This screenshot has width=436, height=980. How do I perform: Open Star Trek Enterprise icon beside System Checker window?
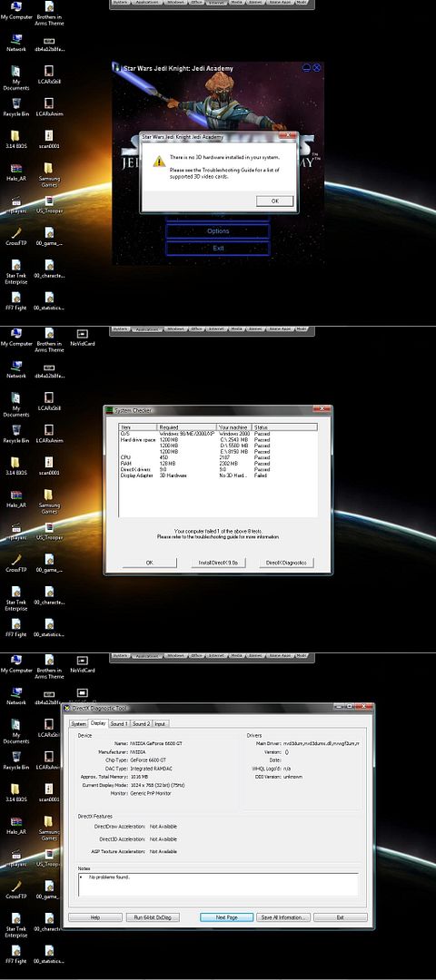pyautogui.click(x=16, y=600)
